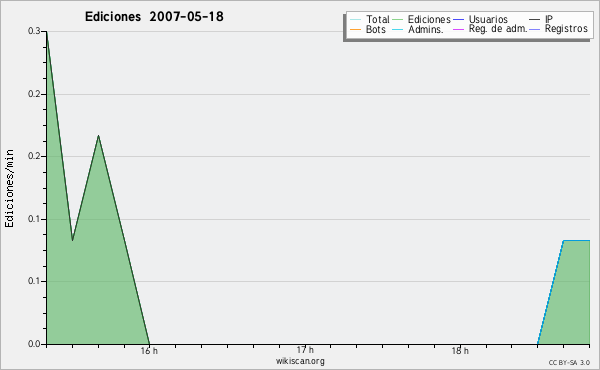Click the 16 h axis label
Screen dimensions: 600x370
(x=149, y=351)
